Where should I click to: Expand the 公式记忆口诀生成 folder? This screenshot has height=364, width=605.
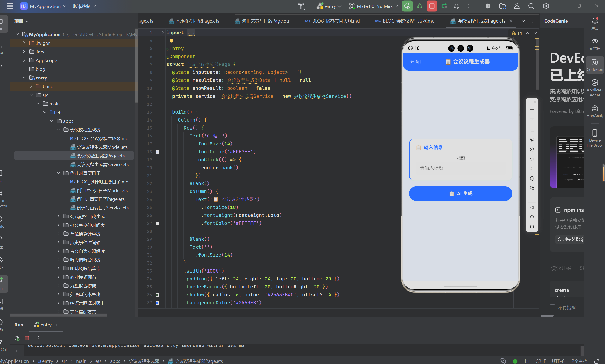pyautogui.click(x=58, y=216)
